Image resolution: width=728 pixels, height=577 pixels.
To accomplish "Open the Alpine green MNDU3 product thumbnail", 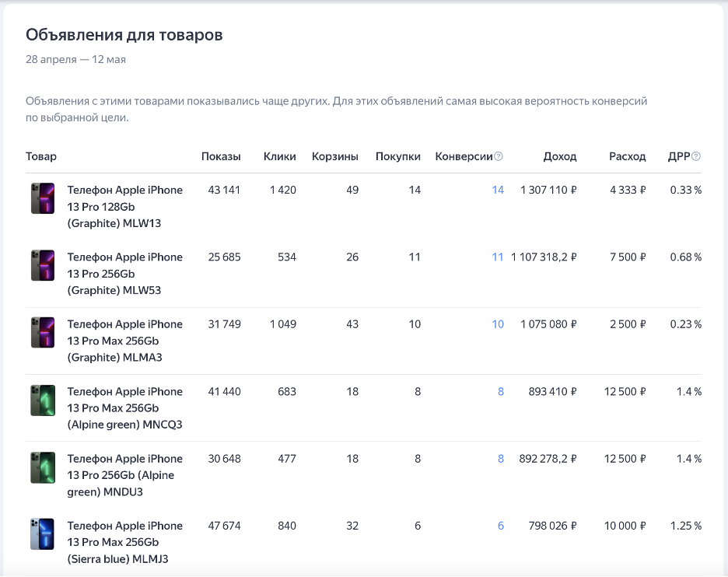I will click(x=42, y=467).
